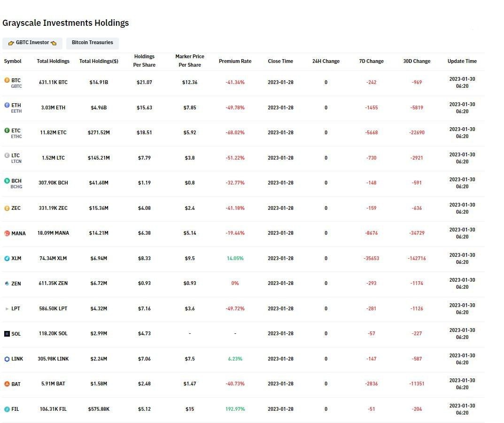Sort by Marker Price Per Share header
Viewport: 504px width, 423px height.
coord(190,61)
